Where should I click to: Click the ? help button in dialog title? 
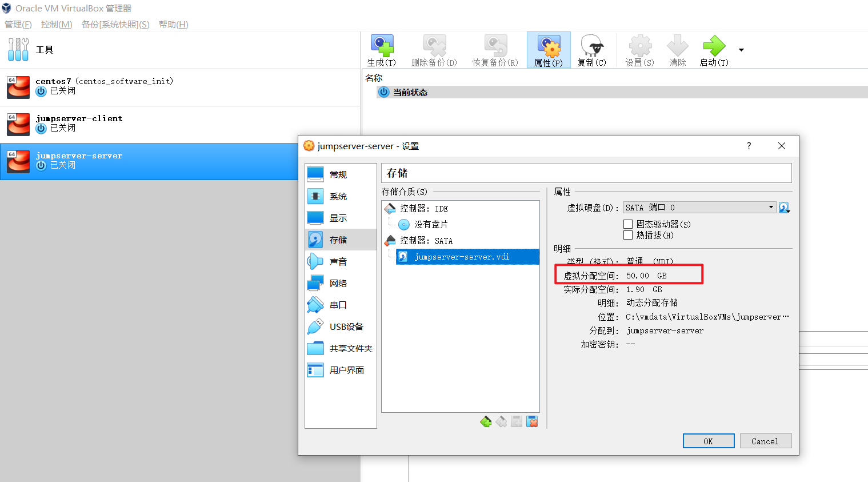[749, 146]
